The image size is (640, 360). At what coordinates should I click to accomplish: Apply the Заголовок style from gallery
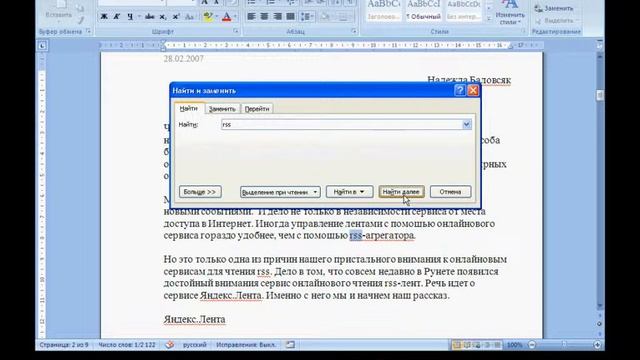[x=383, y=11]
